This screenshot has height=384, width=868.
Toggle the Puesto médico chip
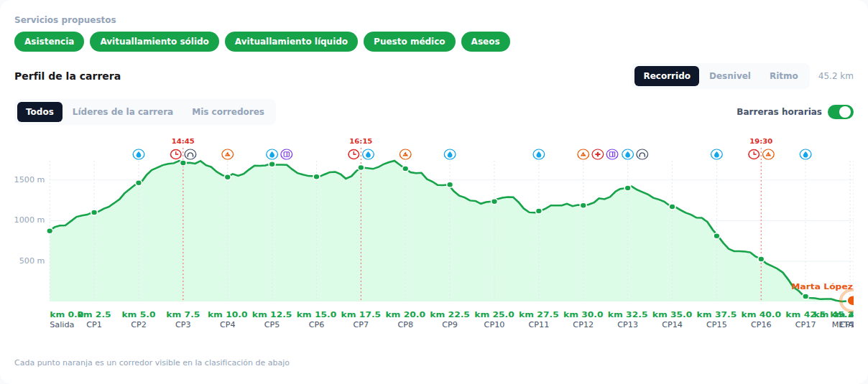(410, 42)
